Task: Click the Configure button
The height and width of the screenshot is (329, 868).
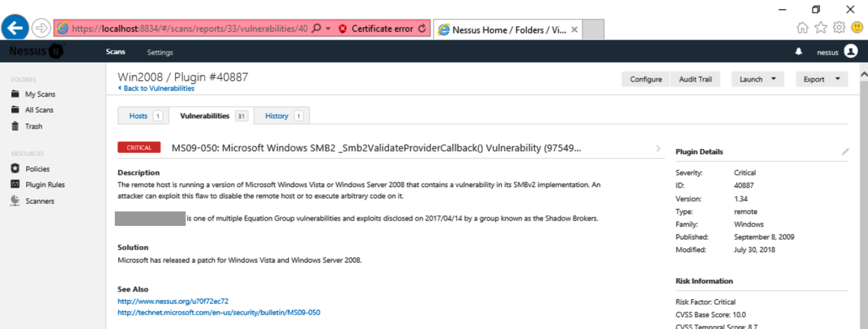Action: [646, 79]
